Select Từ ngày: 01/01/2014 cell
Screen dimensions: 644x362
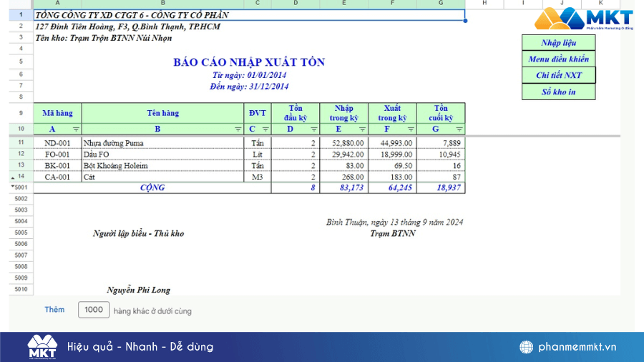point(249,75)
